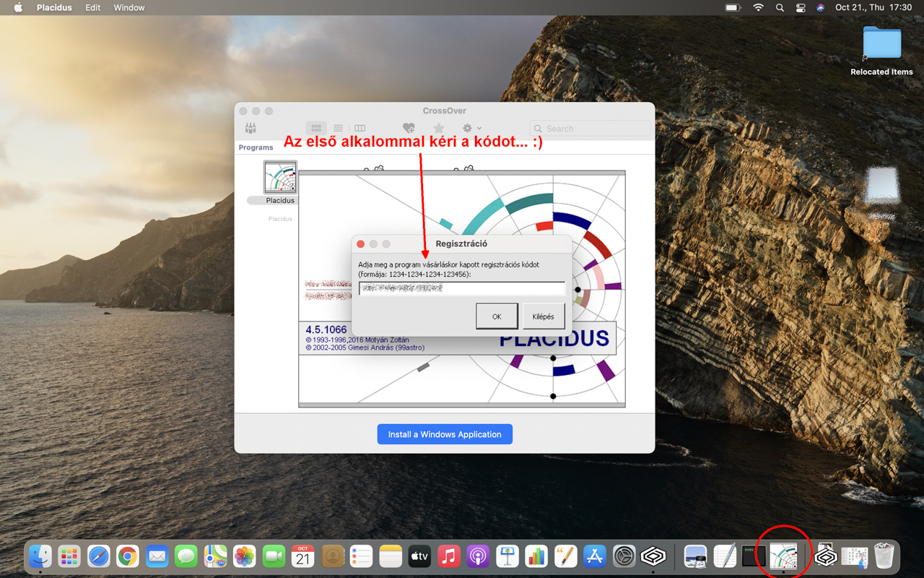
Task: Click the Placidus chart icon in Dock
Action: 783,556
